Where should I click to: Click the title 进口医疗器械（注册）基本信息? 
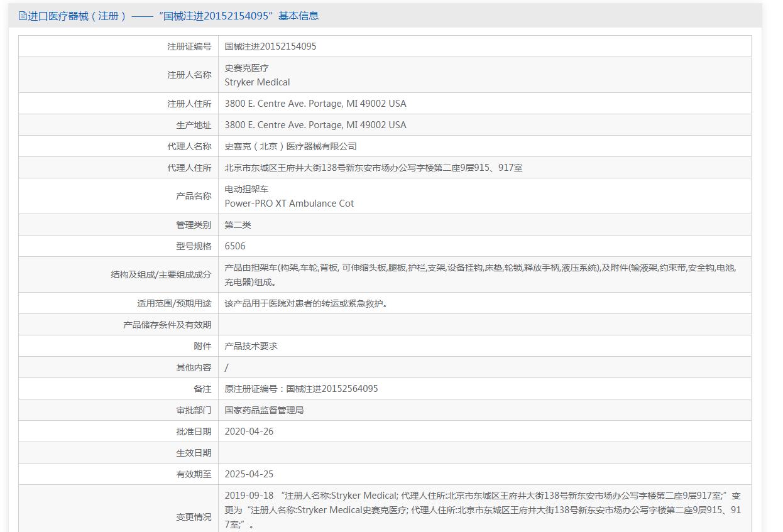(173, 16)
